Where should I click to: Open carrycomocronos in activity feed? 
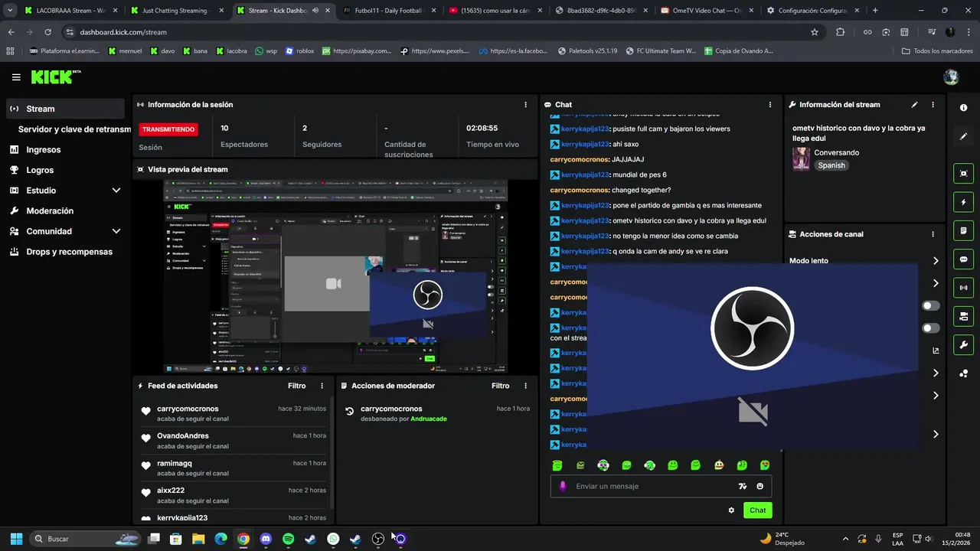188,409
